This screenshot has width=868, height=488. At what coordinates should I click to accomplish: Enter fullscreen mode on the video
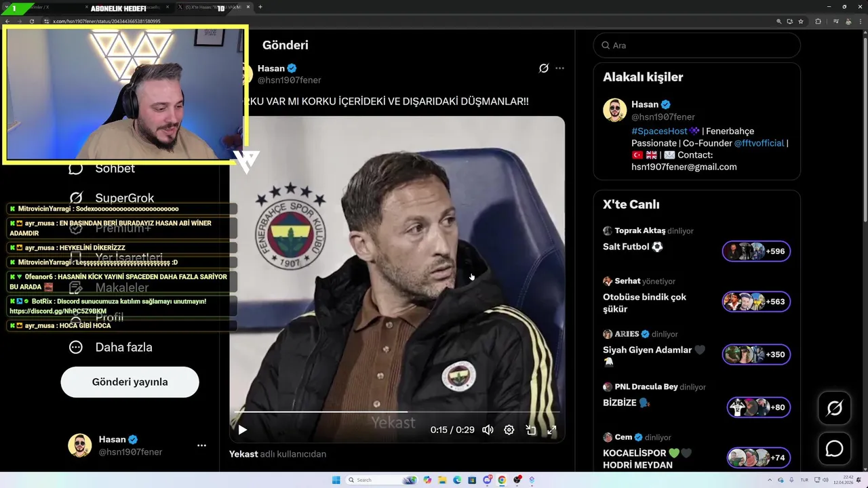552,430
